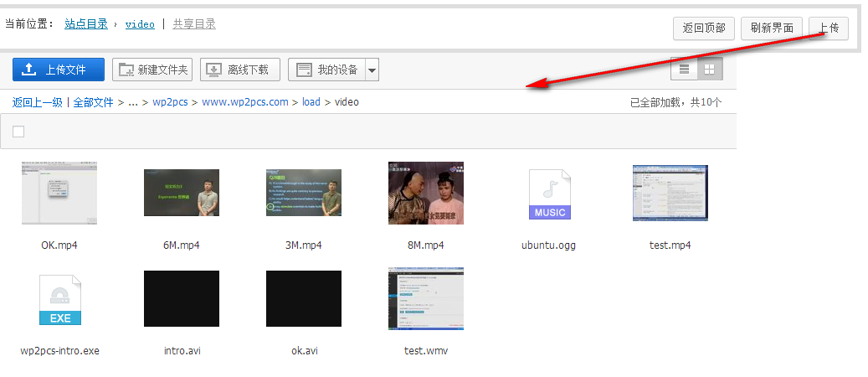Open offline download
This screenshot has width=868, height=377.
[x=240, y=70]
